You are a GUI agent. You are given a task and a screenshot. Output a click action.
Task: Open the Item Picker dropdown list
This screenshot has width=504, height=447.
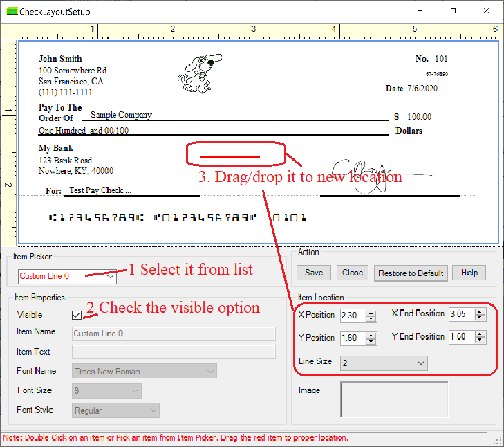point(111,276)
